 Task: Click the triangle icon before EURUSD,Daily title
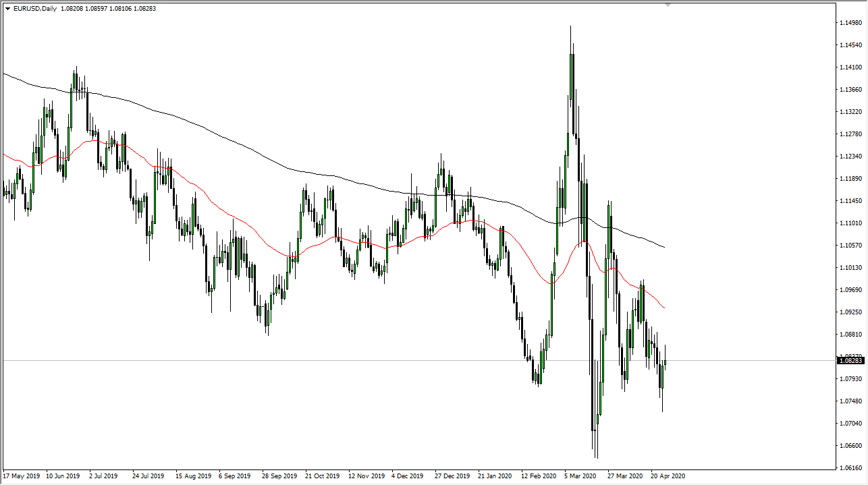coord(7,9)
